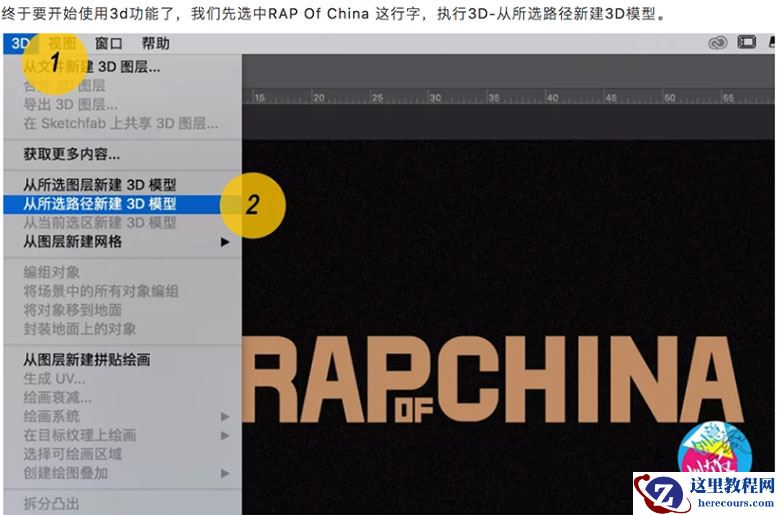Image resolution: width=780 pixels, height=515 pixels.
Task: Open the 视图 menu
Action: (x=62, y=43)
